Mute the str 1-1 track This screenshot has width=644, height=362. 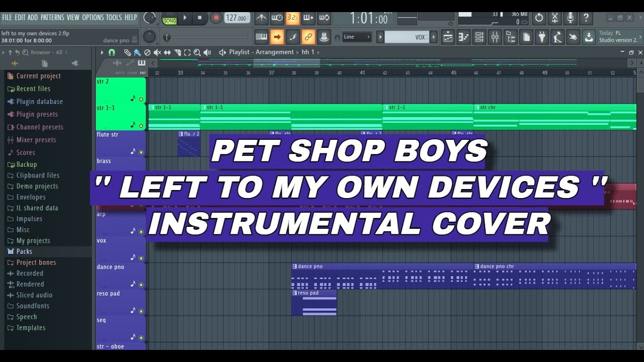[x=141, y=126]
